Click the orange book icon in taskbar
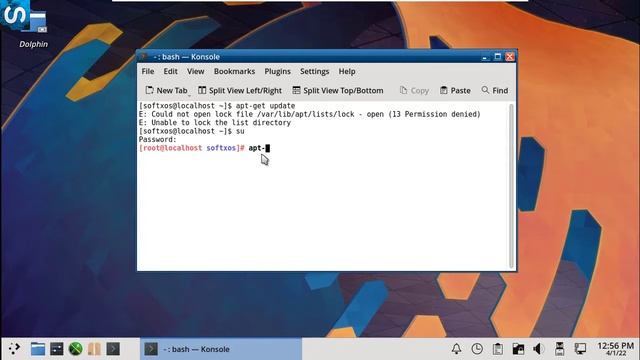 [x=94, y=349]
